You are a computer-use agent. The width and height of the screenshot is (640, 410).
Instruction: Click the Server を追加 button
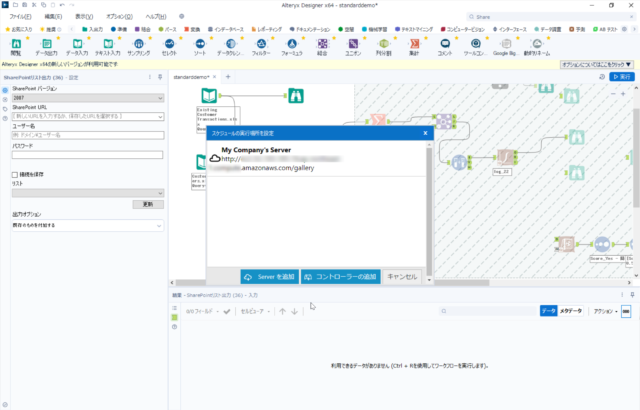(270, 277)
